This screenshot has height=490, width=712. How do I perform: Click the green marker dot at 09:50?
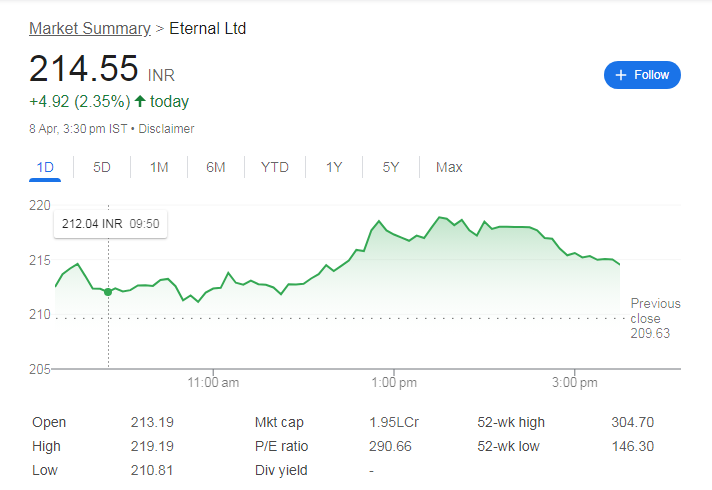tap(108, 292)
